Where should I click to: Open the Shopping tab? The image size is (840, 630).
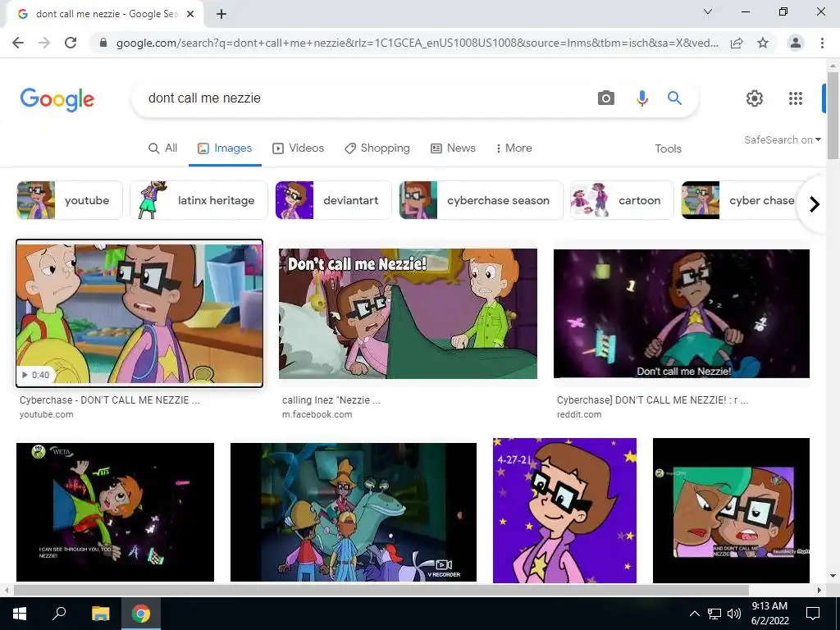click(377, 148)
